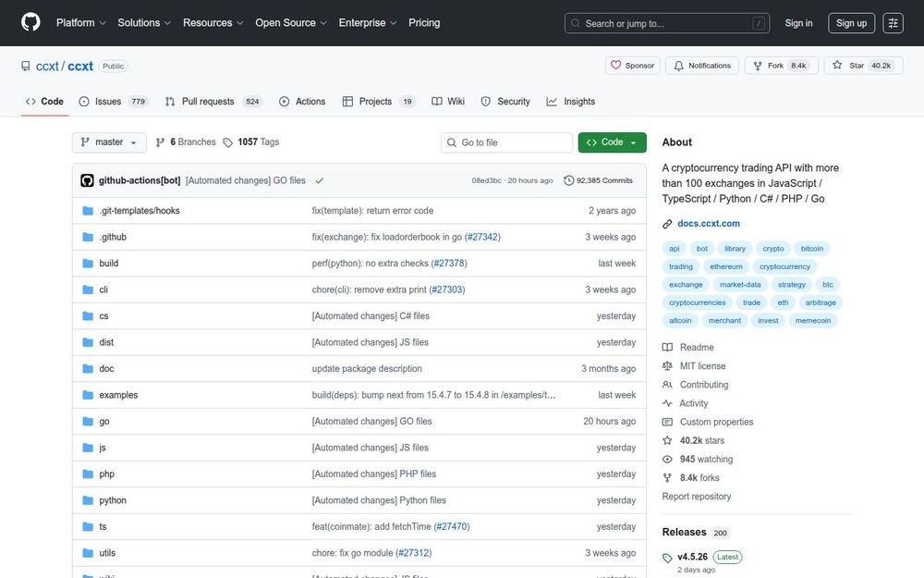Open the Releases section heading
This screenshot has height=578, width=924.
[x=684, y=532]
